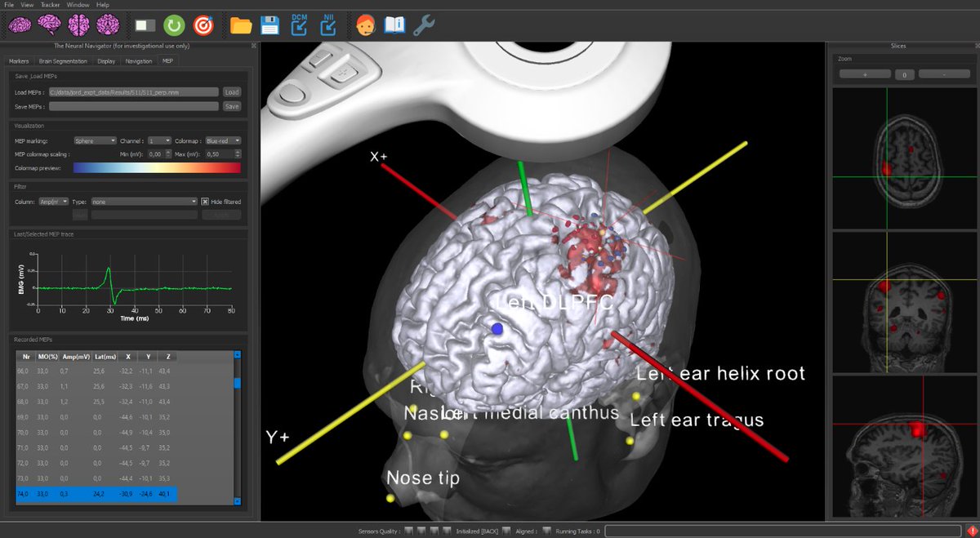
Task: Click the Amp(mV) column header
Action: 75,356
